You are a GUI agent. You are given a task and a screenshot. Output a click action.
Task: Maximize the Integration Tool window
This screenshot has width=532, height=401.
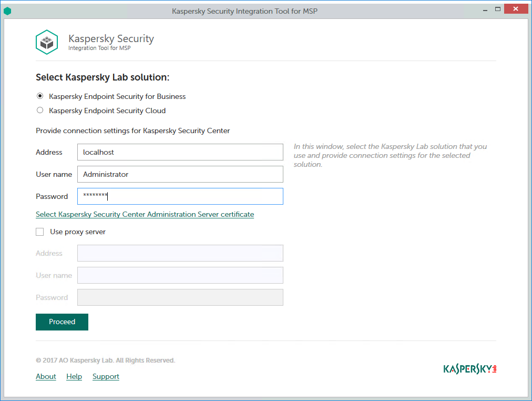pos(498,9)
